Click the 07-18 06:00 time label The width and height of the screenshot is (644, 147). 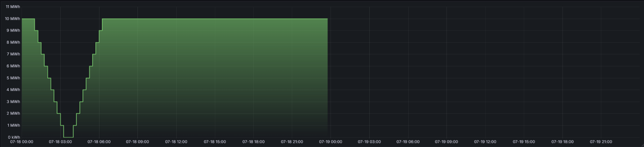coord(99,142)
